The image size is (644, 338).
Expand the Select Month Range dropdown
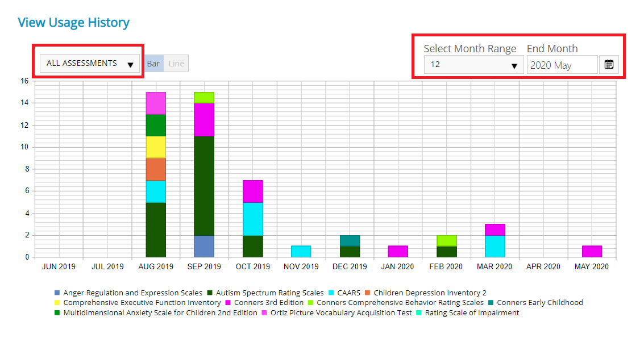(x=473, y=65)
